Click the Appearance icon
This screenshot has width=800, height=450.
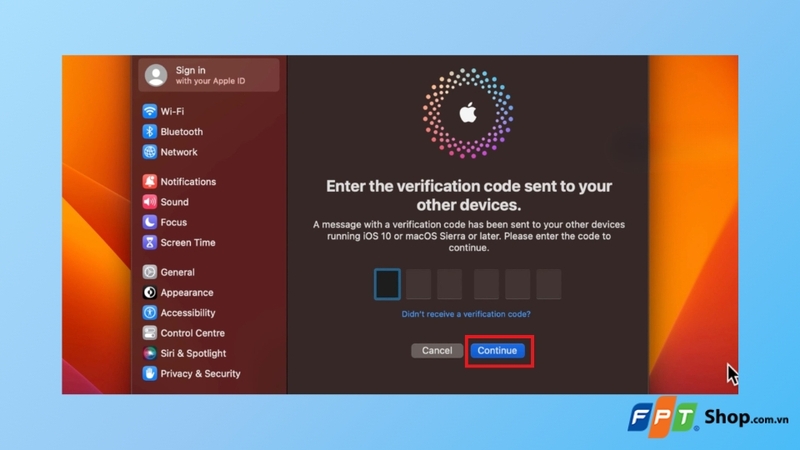pos(149,292)
